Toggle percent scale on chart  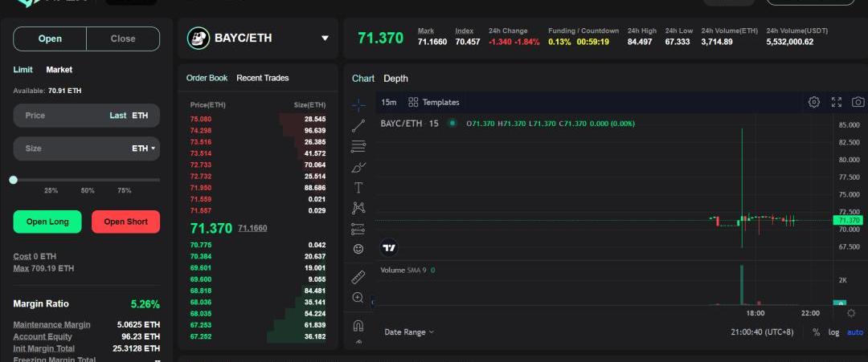tap(816, 332)
